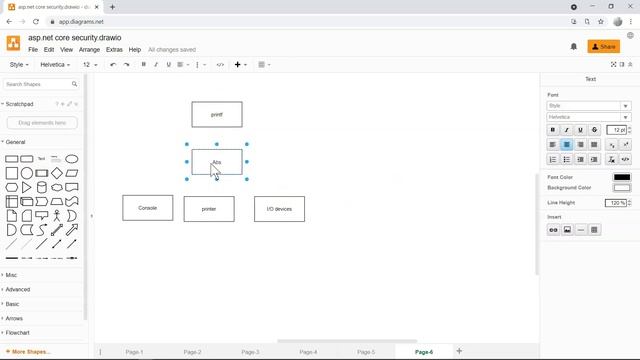Toggle underline in the Text panel

(580, 130)
